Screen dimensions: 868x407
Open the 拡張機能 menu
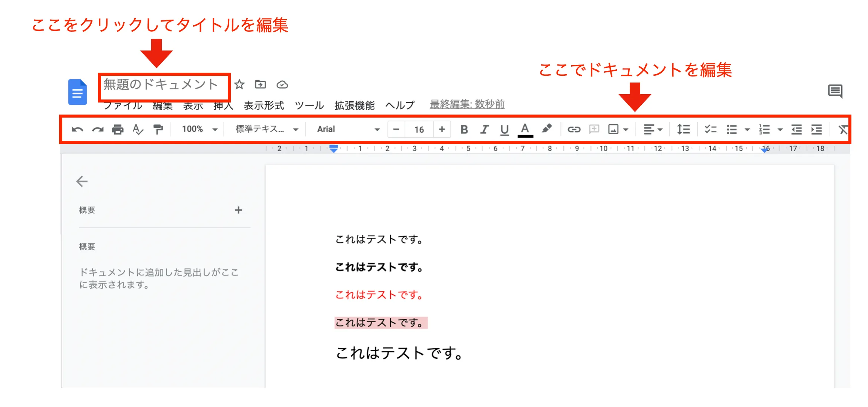click(354, 106)
